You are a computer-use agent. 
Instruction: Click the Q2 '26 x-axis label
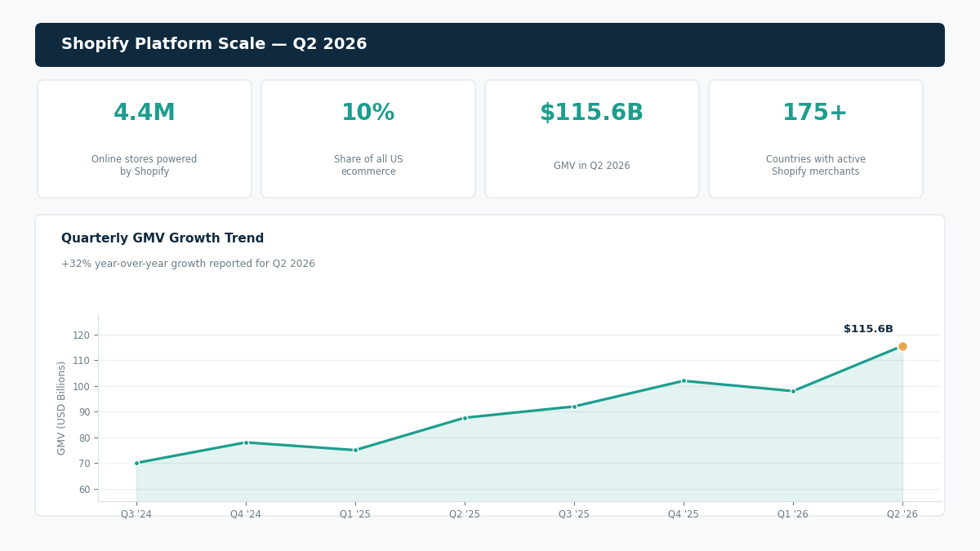902,514
